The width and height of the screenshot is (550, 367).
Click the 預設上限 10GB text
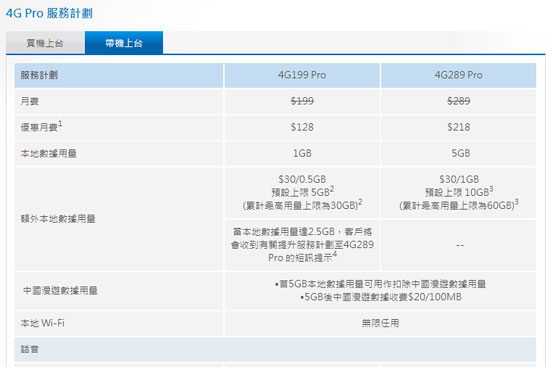459,192
